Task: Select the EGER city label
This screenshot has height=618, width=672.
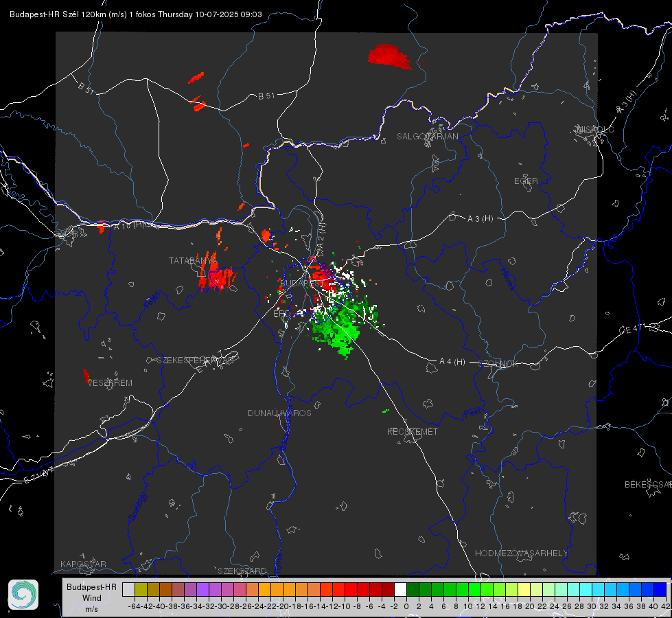Action: click(x=526, y=181)
